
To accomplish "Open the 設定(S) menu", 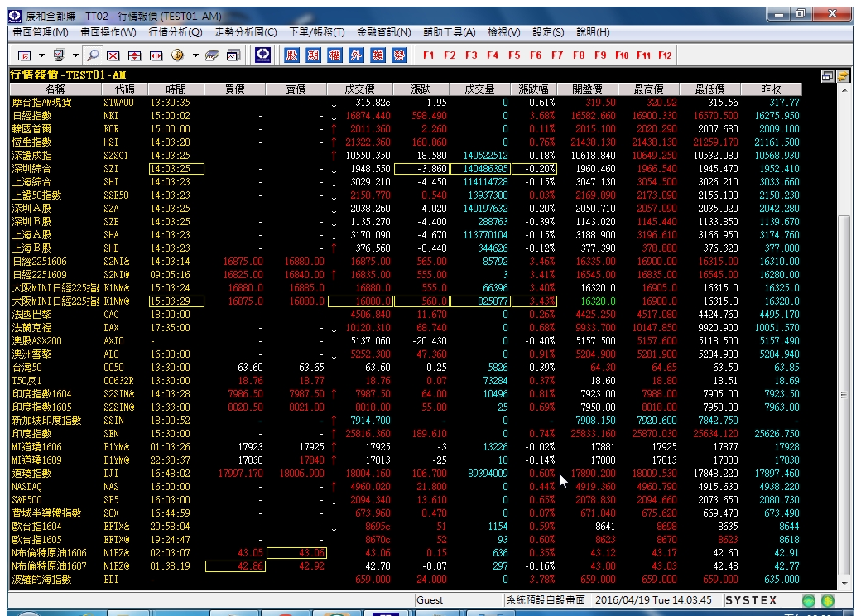I will [548, 32].
